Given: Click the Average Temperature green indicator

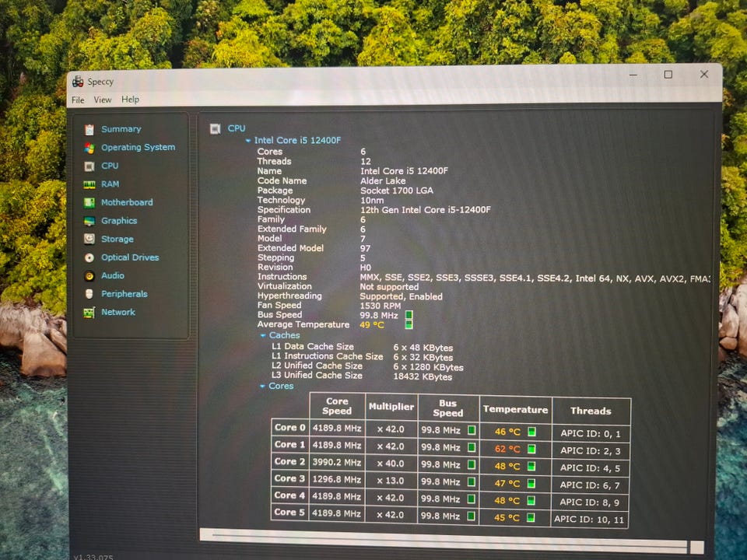Looking at the screenshot, I should tap(409, 325).
